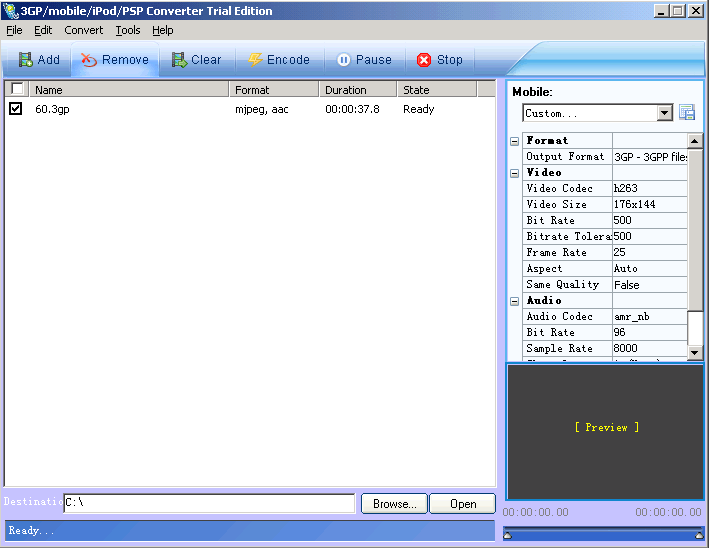The width and height of the screenshot is (709, 548).
Task: Click the Preview video area
Action: coord(606,432)
